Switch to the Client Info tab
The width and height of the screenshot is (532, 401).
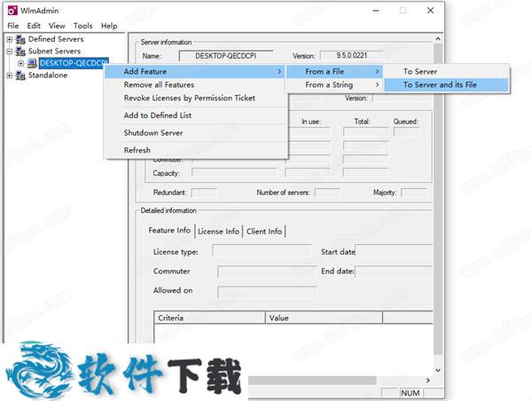point(264,232)
